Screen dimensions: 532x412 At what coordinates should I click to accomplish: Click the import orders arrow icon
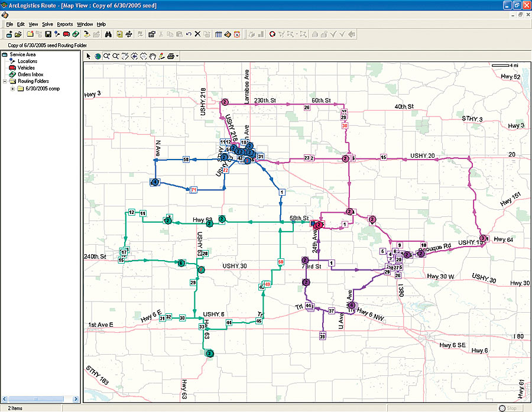point(87,34)
